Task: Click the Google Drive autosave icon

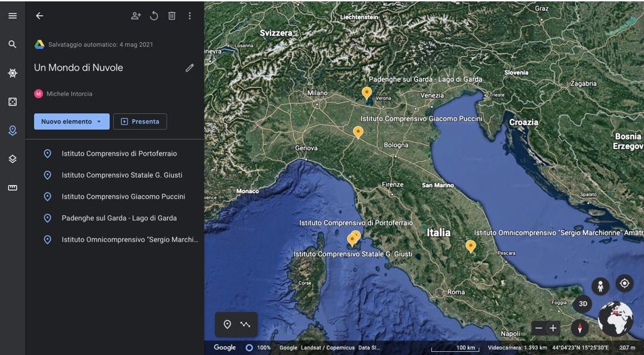Action: [40, 45]
